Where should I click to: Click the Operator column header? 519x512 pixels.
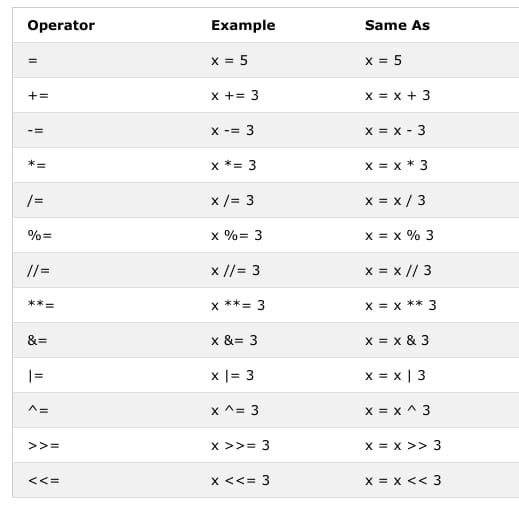click(x=61, y=25)
